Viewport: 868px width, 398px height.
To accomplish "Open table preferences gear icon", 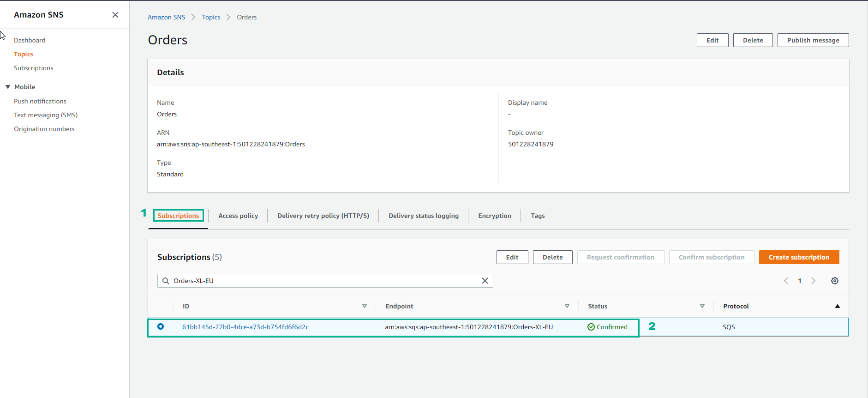I will coord(835,281).
